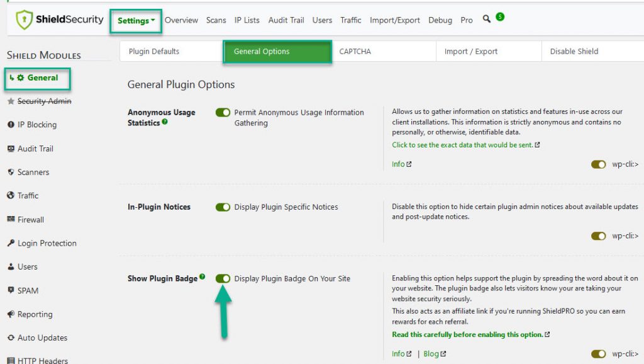The image size is (644, 364).
Task: Turn off Display Plugin Specific Notices
Action: (x=223, y=207)
